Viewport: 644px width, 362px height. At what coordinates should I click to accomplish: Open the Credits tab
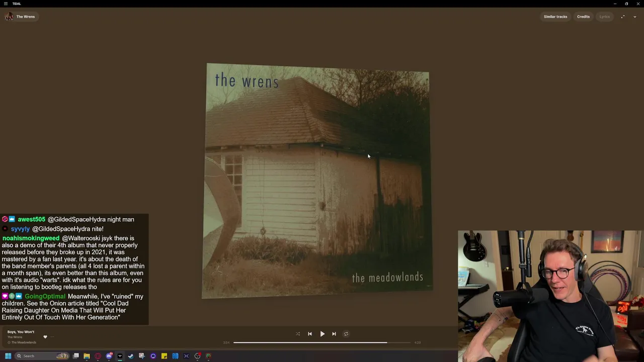583,17
